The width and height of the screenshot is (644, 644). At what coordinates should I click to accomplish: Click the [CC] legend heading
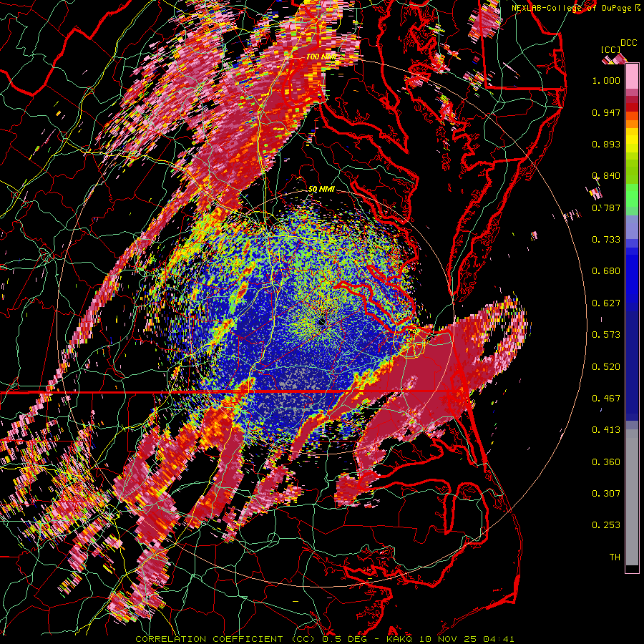[x=611, y=49]
